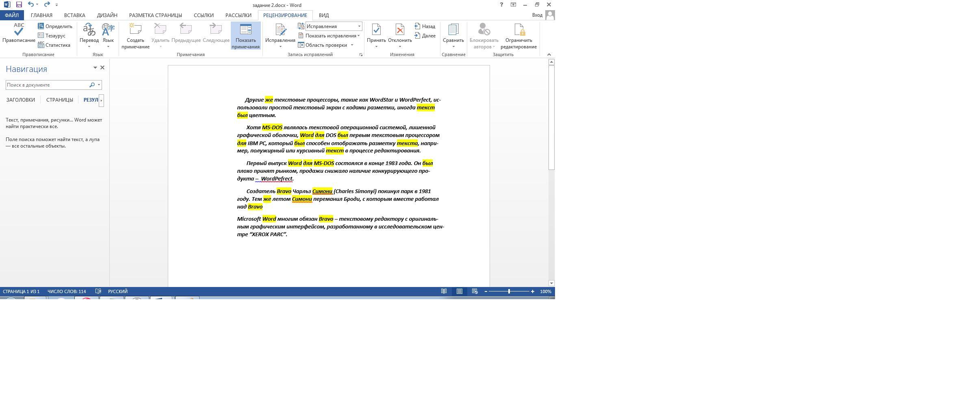Image resolution: width=980 pixels, height=413 pixels.
Task: Click the Поиск в документе search field
Action: tap(47, 85)
